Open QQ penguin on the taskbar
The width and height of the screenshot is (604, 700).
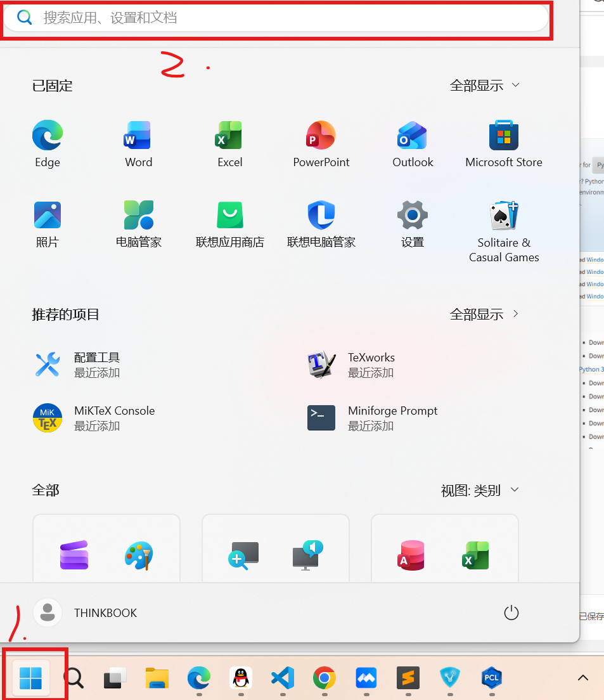coord(241,678)
